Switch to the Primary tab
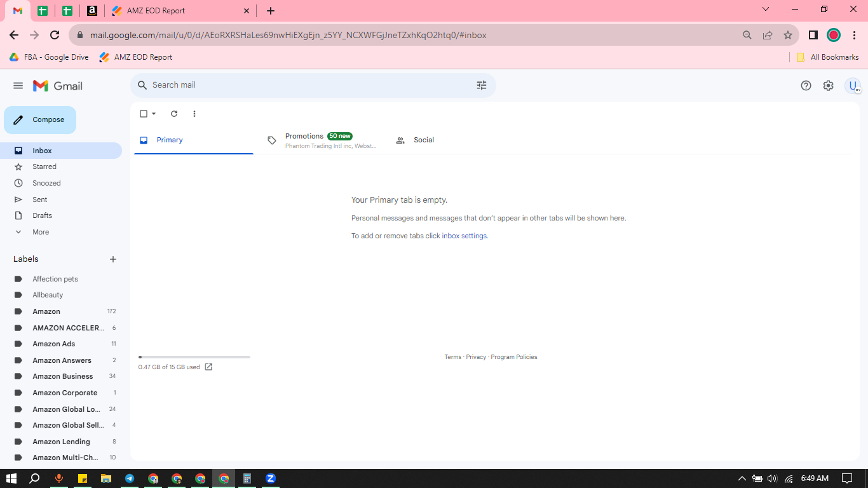868x488 pixels. [x=194, y=140]
